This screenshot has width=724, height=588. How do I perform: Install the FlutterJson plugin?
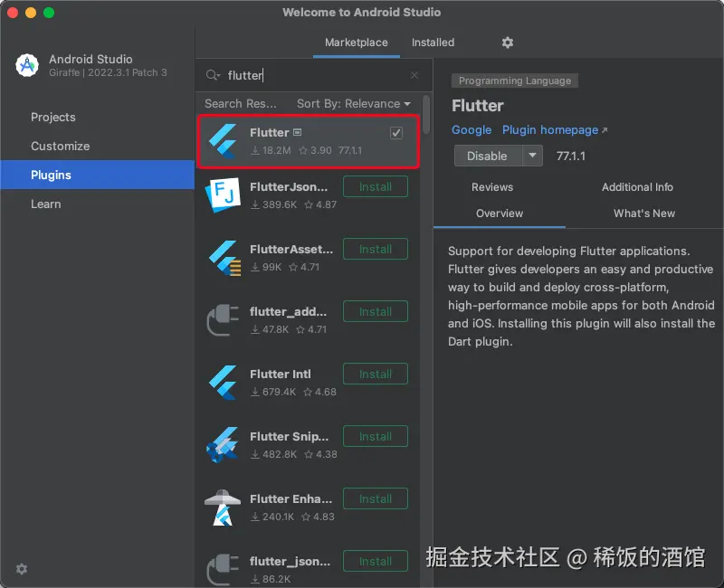(x=376, y=186)
